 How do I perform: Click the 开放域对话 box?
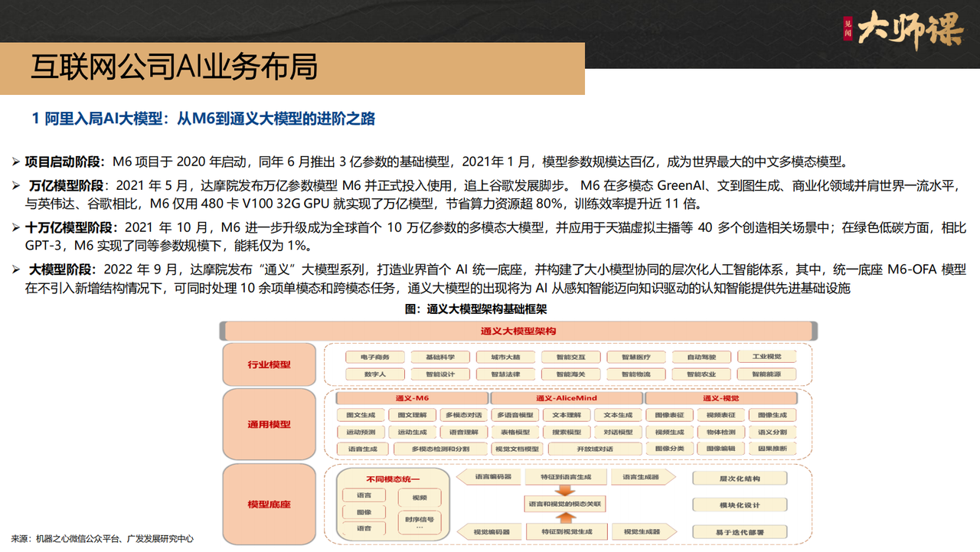595,449
